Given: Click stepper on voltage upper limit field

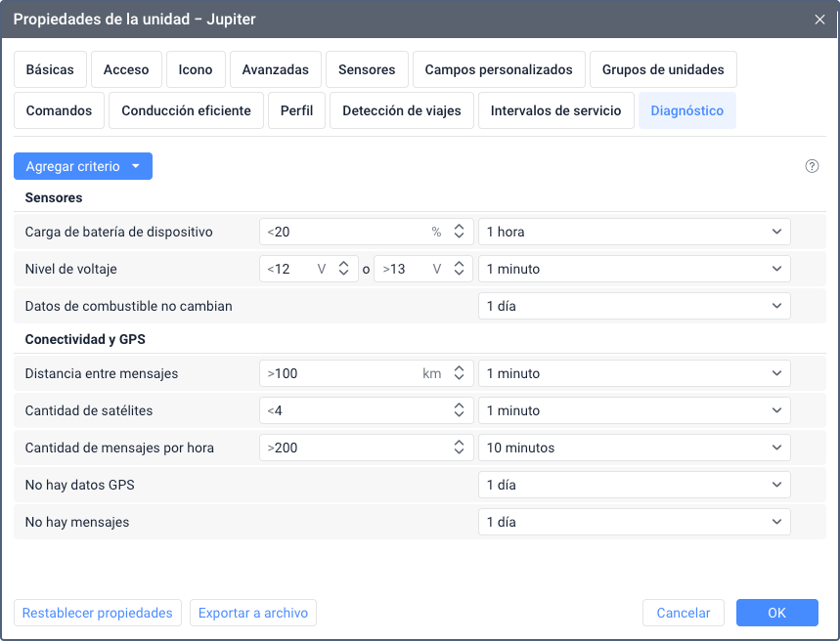Looking at the screenshot, I should (x=459, y=269).
